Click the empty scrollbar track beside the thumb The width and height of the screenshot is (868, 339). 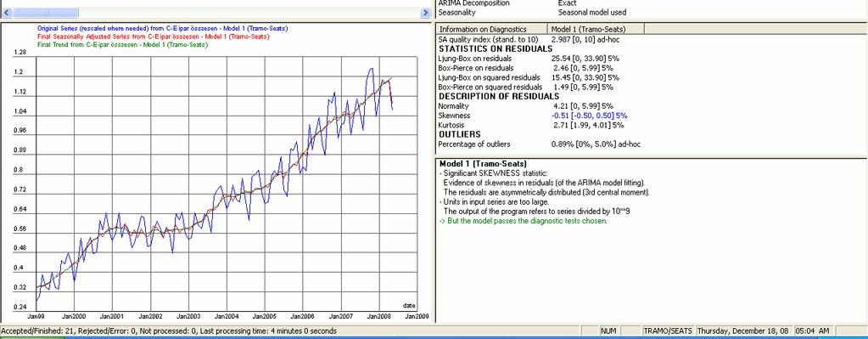coord(250,13)
